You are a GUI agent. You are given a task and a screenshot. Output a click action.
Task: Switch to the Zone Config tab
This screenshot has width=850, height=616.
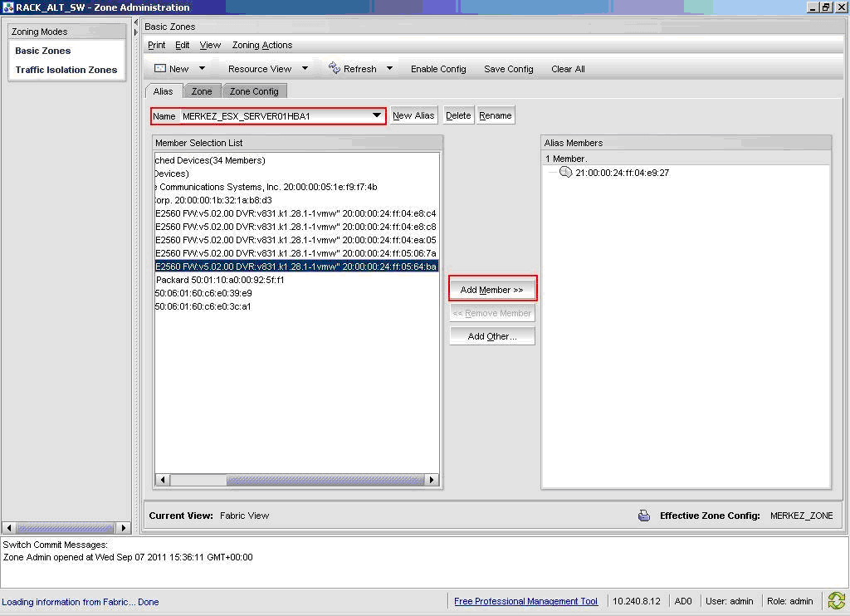click(x=254, y=91)
